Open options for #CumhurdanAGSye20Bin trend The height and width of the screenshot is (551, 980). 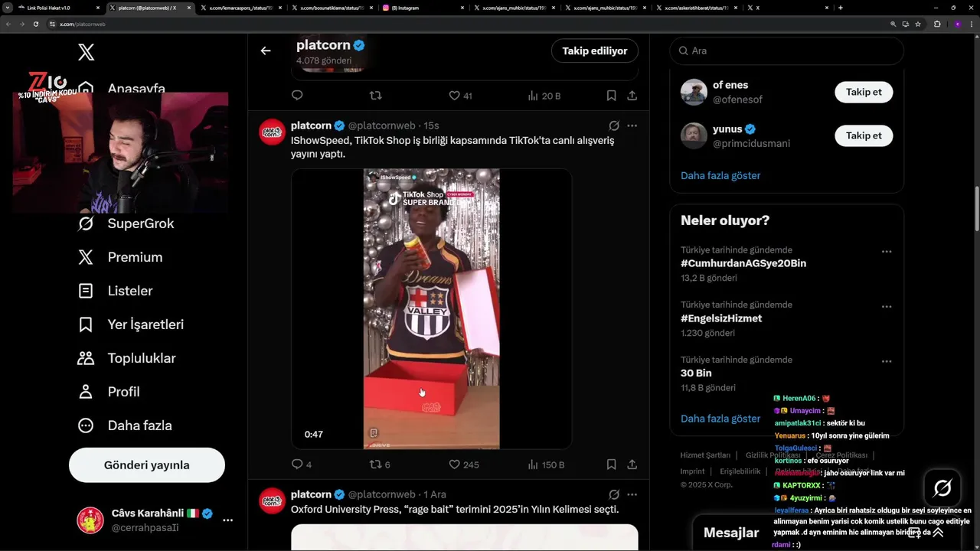pos(887,252)
